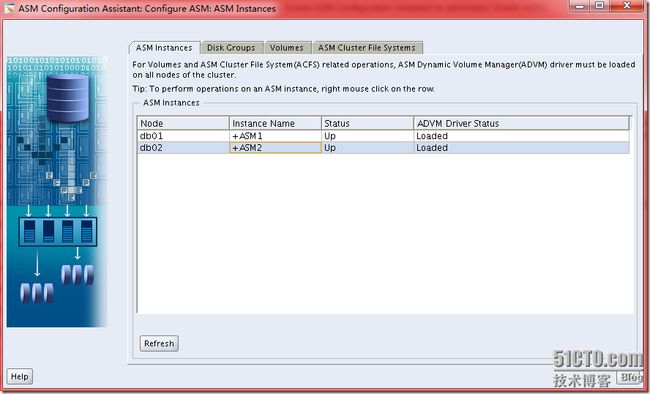
Task: Switch to the ASM Instances tab
Action: 165,48
